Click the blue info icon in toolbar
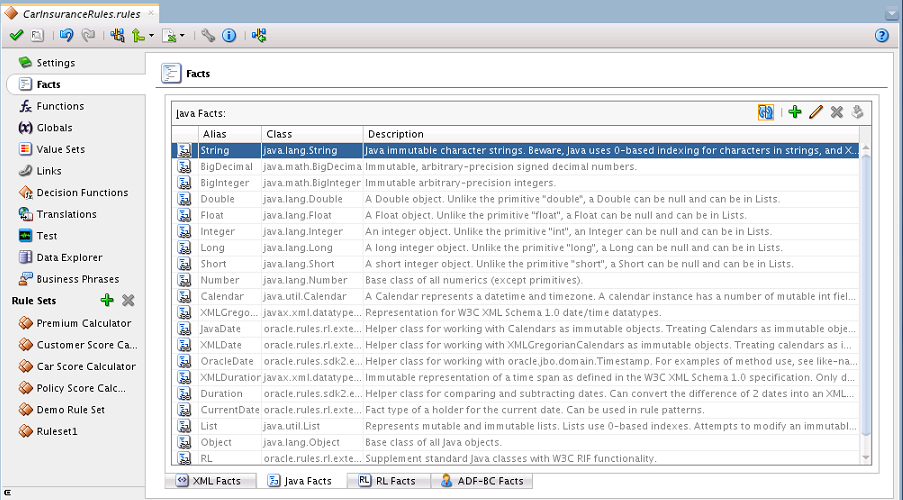The height and width of the screenshot is (500, 903). (x=228, y=35)
